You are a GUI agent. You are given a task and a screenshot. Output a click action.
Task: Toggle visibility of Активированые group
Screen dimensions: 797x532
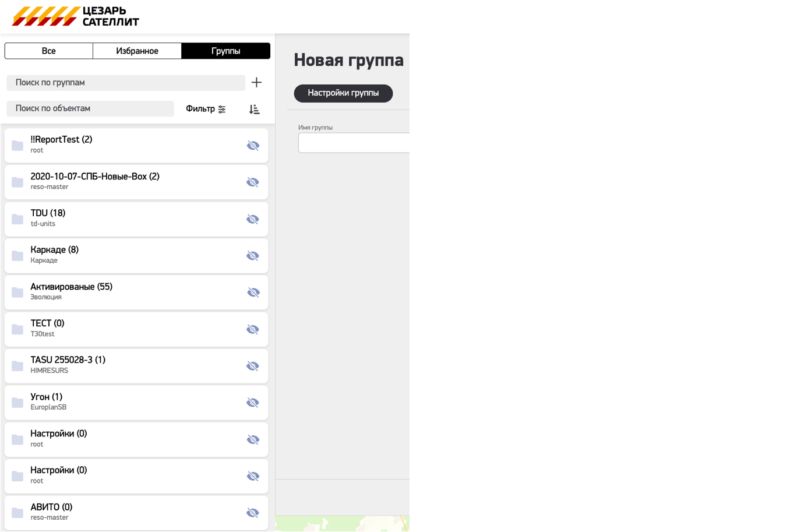pos(253,293)
